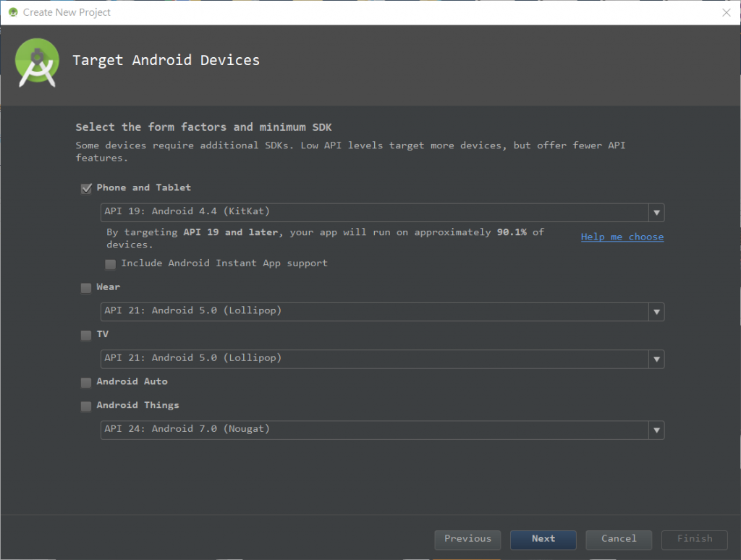Uncheck the Phone and Tablet checkbox
The image size is (741, 560).
point(86,189)
